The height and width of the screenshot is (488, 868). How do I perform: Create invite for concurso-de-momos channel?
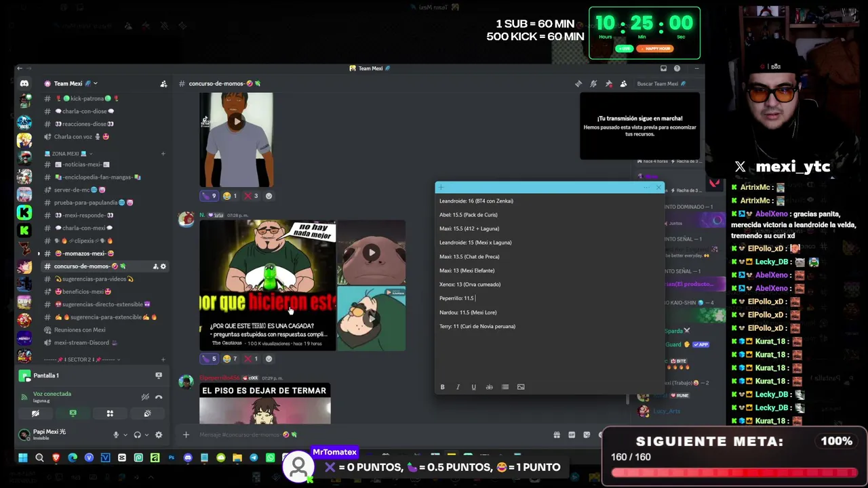155,266
